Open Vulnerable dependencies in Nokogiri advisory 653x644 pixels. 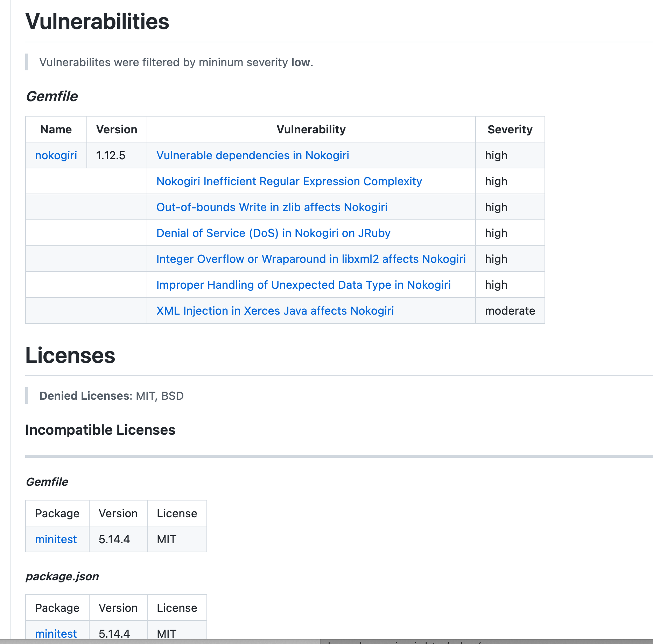click(253, 155)
